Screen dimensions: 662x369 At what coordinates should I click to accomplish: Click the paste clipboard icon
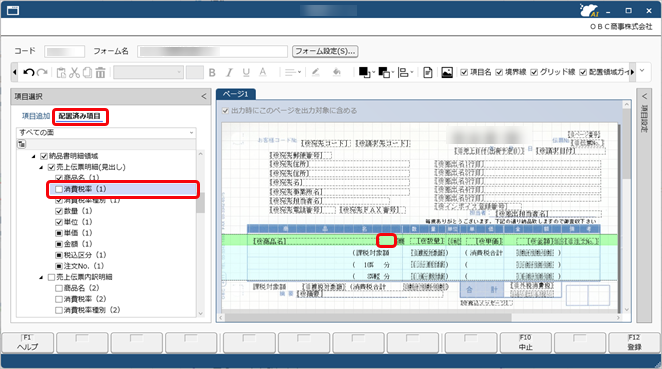click(61, 73)
